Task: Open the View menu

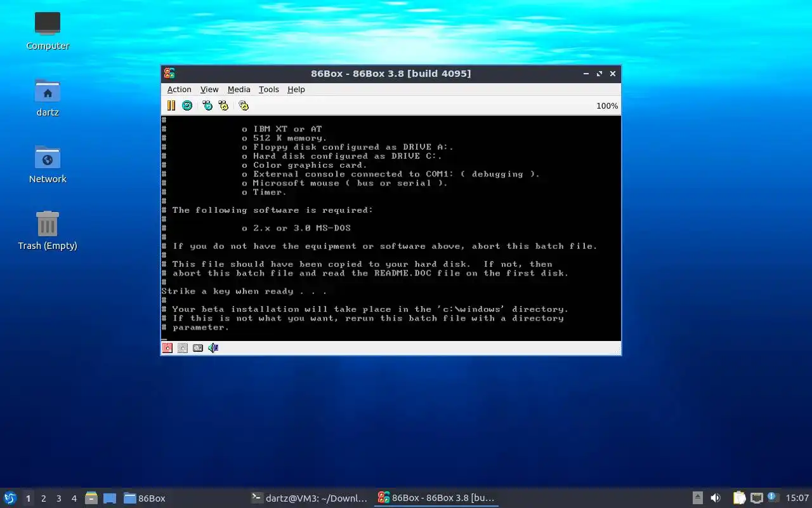Action: click(209, 90)
